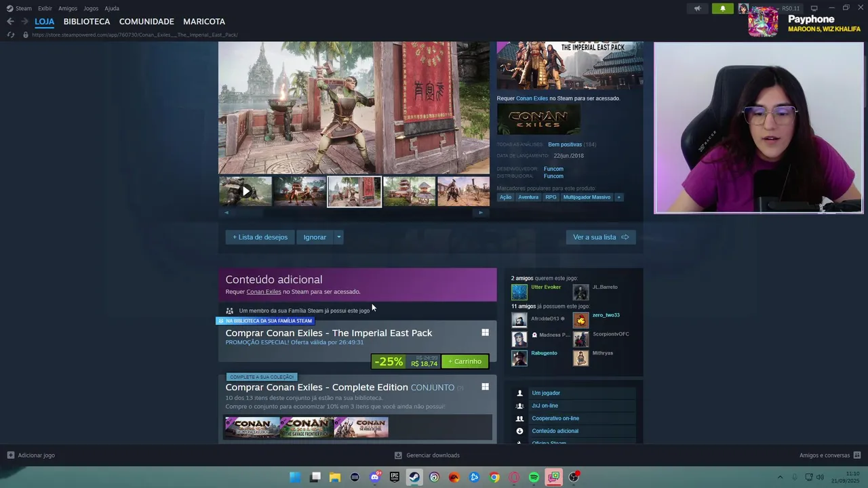Select the RPG tag

point(551,197)
